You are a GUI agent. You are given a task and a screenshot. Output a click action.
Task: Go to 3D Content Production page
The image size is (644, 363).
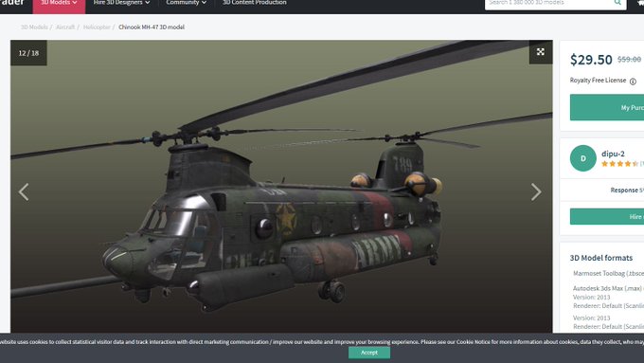pos(254,3)
